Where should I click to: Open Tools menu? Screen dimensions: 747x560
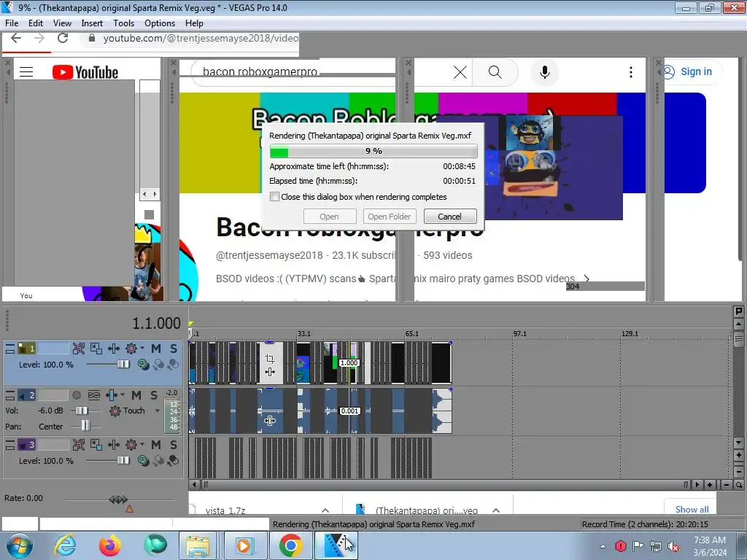point(123,23)
